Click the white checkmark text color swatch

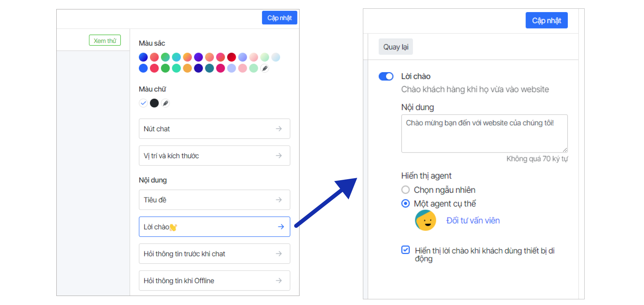pos(143,103)
